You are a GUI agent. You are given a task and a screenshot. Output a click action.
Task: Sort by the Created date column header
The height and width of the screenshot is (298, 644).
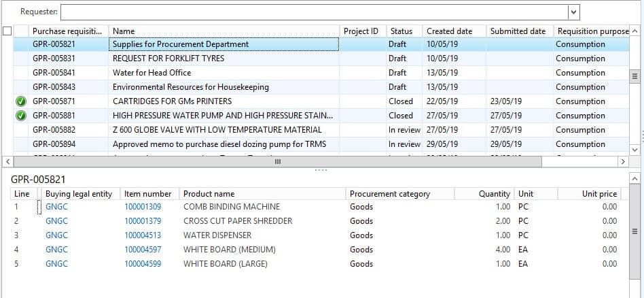449,31
